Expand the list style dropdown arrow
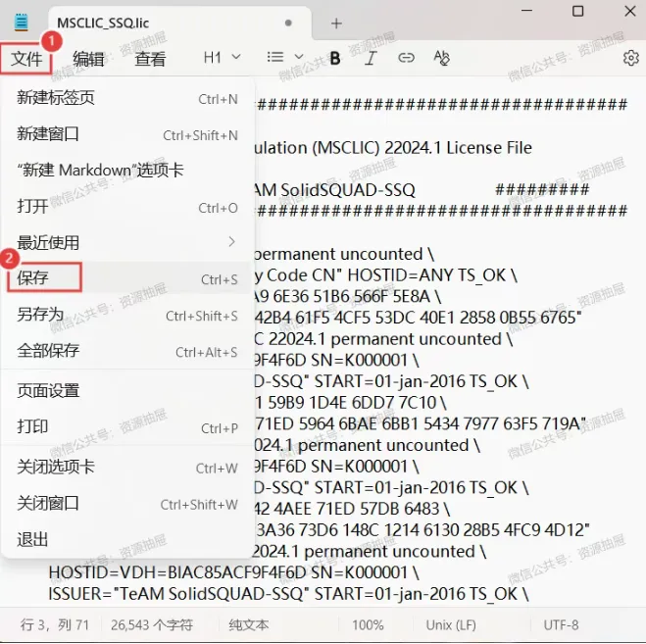 pyautogui.click(x=299, y=57)
